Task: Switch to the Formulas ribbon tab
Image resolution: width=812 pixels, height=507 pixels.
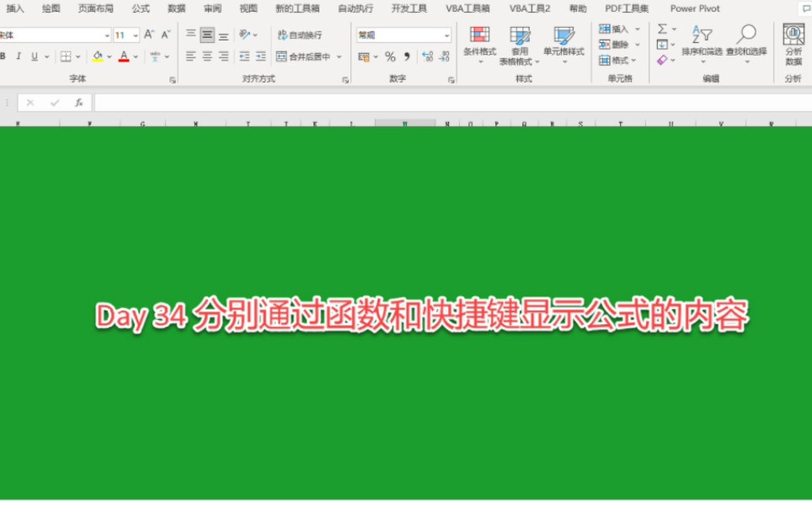Action: (140, 8)
